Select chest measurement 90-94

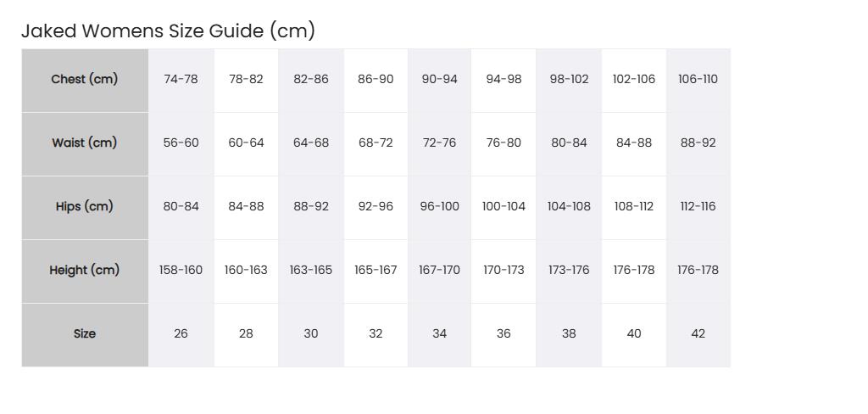pos(440,80)
